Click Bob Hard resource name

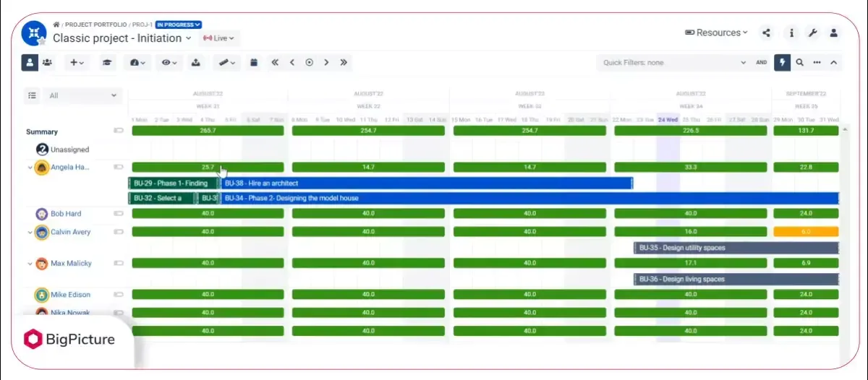point(66,214)
